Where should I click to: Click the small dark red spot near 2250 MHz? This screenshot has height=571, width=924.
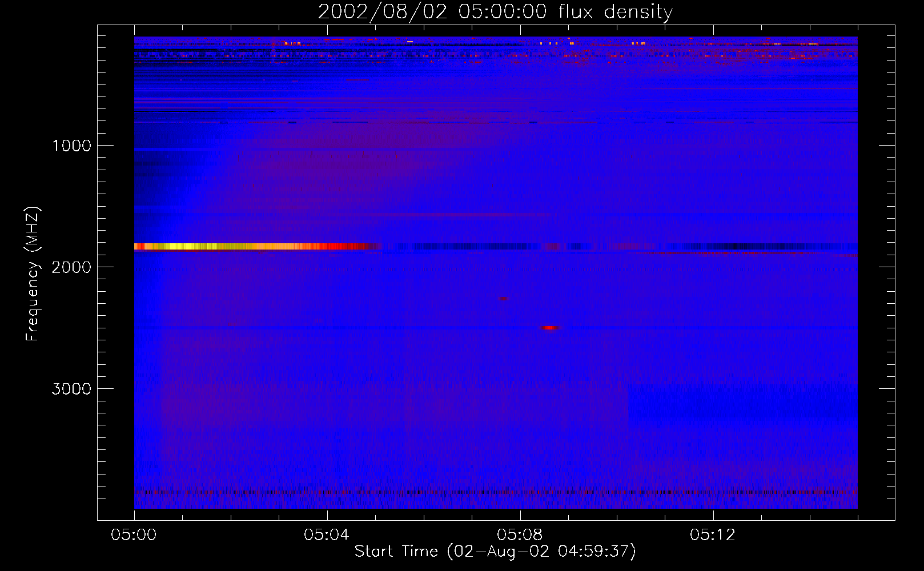[503, 298]
